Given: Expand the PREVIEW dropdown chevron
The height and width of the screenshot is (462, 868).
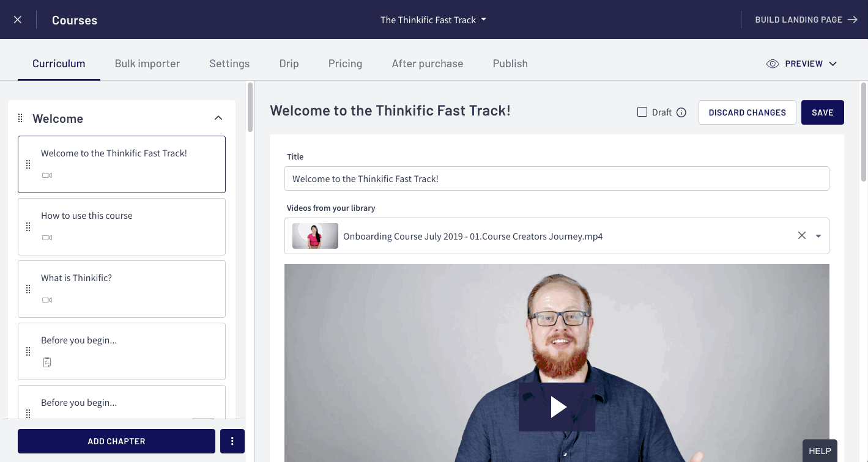Looking at the screenshot, I should click(x=833, y=64).
